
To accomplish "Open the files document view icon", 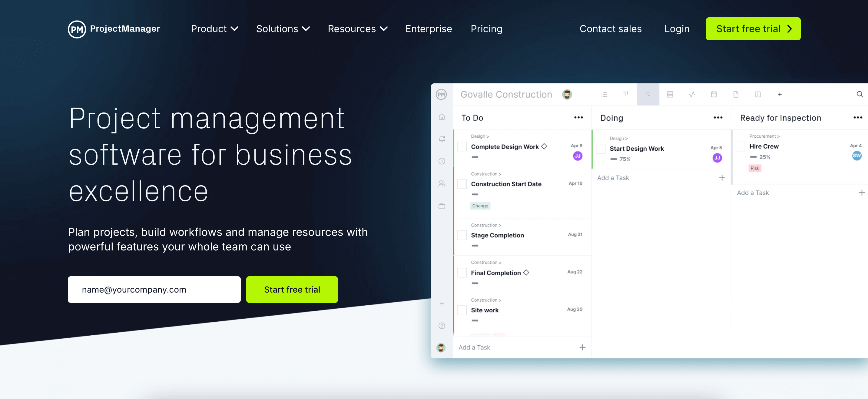I will pos(736,94).
